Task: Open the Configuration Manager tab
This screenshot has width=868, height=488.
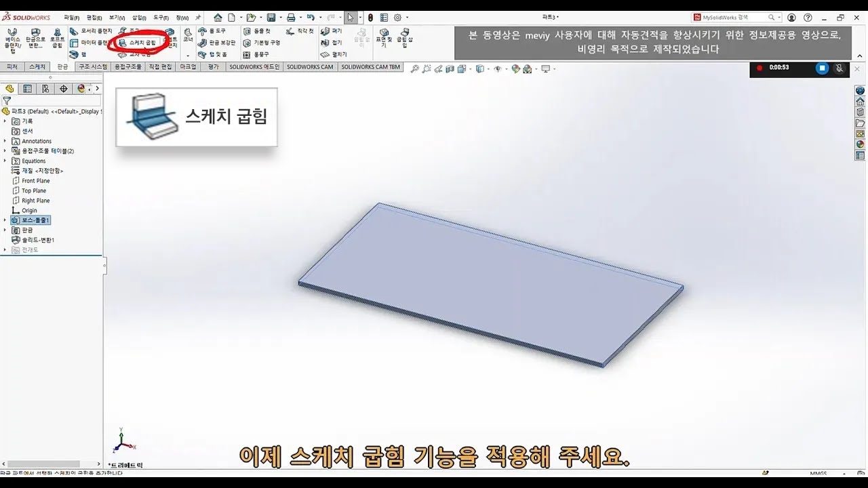Action: point(45,89)
